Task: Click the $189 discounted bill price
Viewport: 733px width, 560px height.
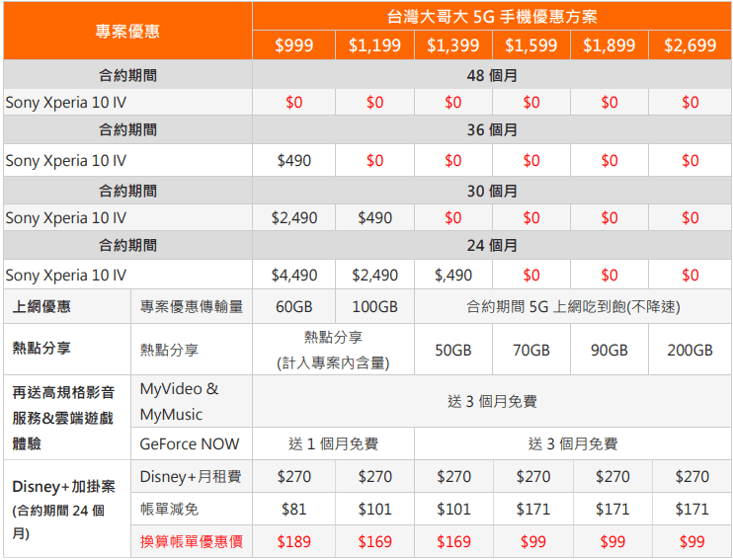Action: tap(293, 541)
